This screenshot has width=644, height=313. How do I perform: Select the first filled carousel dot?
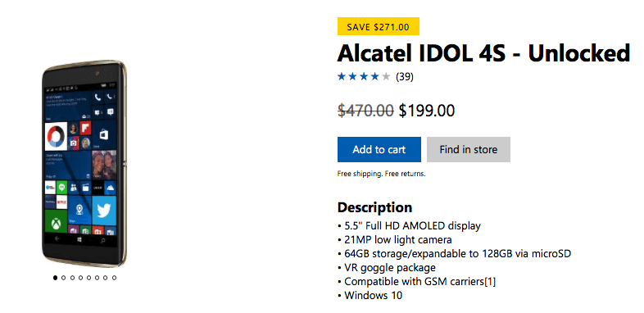55,278
